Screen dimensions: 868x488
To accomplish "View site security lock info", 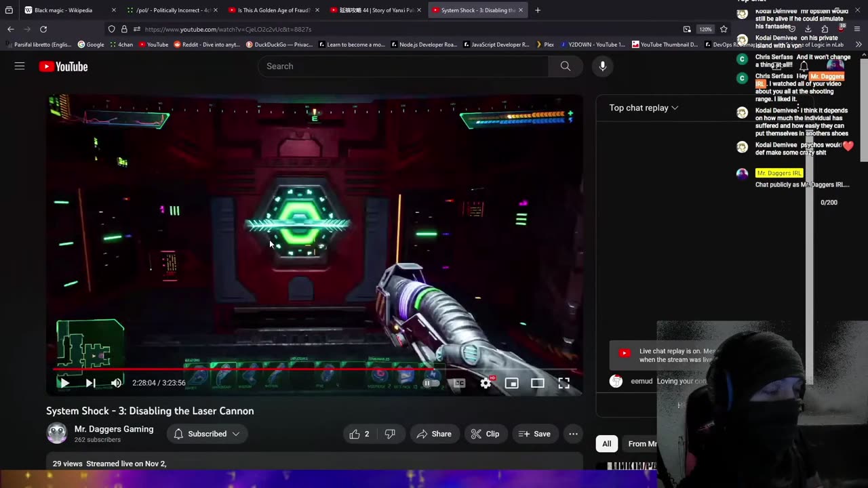I will 124,29.
